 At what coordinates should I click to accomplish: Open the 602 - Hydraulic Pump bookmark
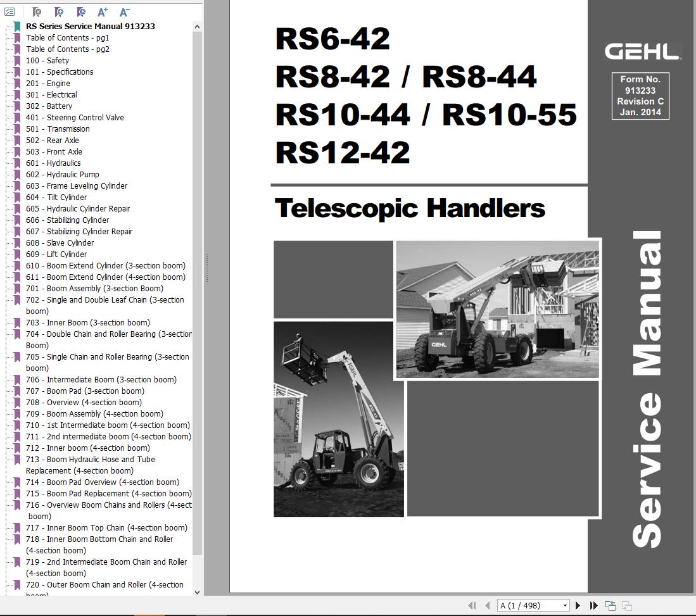point(63,174)
